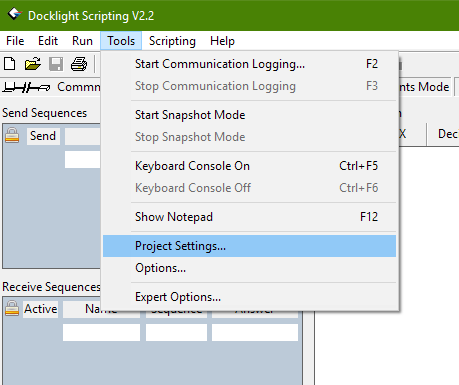
Task: Close the open Tools menu
Action: tap(121, 41)
